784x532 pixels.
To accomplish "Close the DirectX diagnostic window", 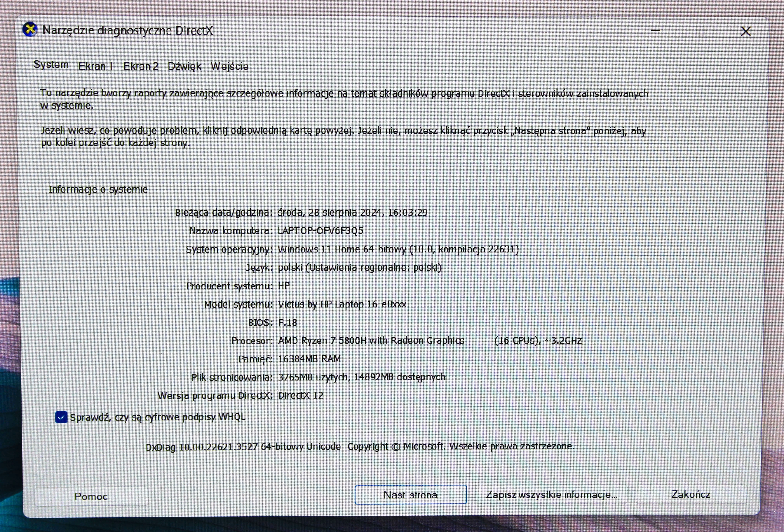I will click(745, 31).
